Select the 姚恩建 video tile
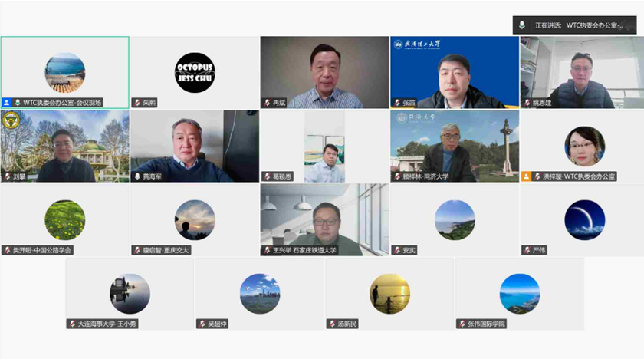This screenshot has height=359, width=644. point(581,71)
